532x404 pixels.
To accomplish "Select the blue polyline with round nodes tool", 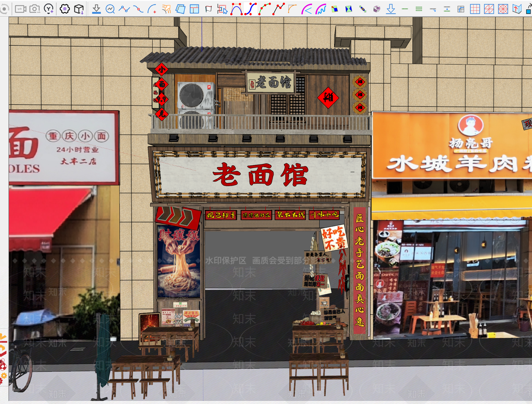I will tap(124, 9).
